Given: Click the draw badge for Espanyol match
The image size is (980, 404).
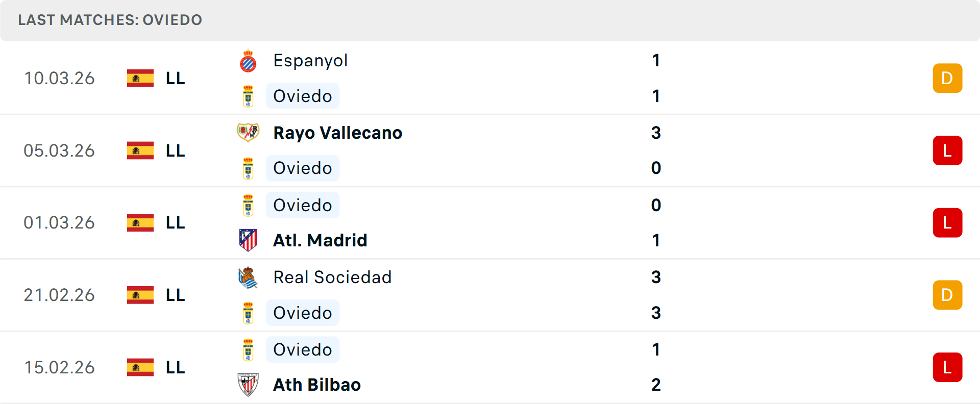Looking at the screenshot, I should [x=947, y=79].
